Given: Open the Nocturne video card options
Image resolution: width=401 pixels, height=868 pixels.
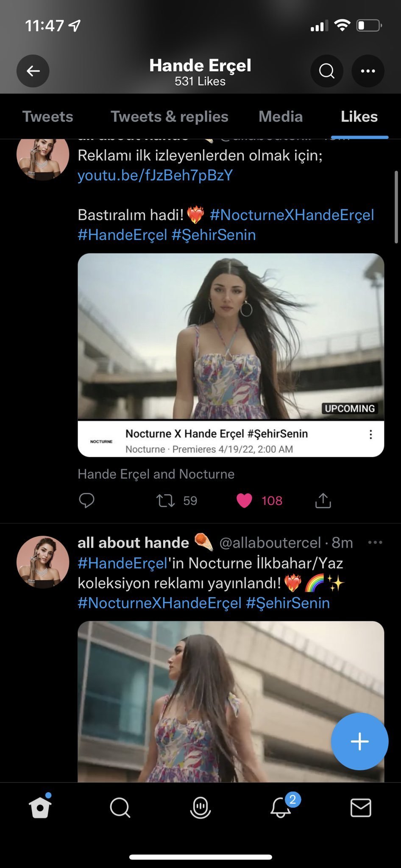Looking at the screenshot, I should (370, 434).
